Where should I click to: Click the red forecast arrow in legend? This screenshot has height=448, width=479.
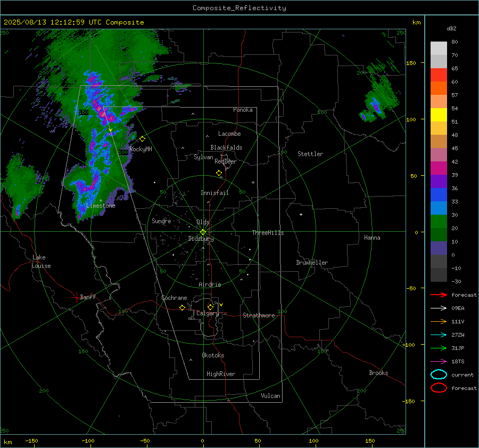(x=439, y=295)
